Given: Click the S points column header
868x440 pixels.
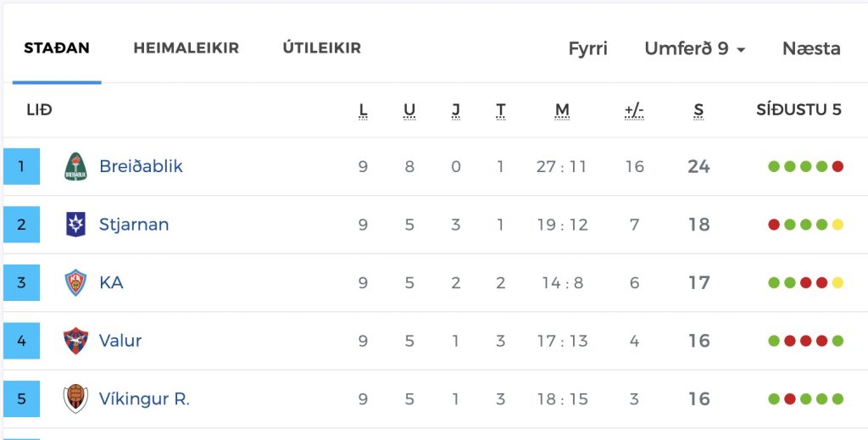Looking at the screenshot, I should 698,111.
